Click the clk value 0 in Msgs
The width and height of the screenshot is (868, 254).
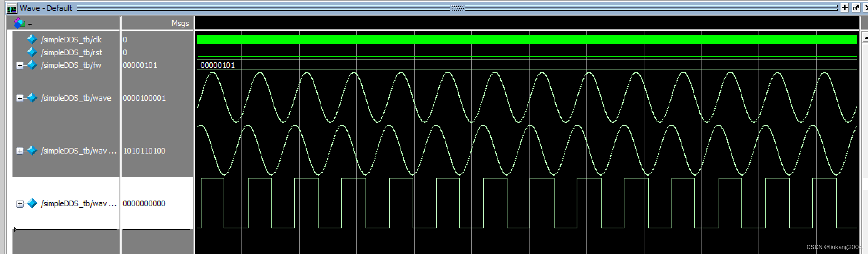click(125, 40)
